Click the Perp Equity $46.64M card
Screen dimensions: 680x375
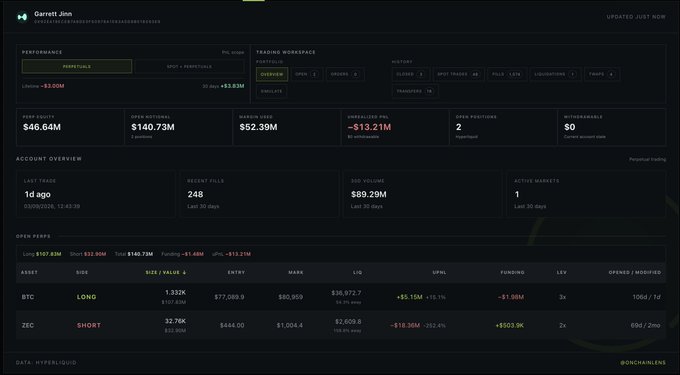[70, 127]
